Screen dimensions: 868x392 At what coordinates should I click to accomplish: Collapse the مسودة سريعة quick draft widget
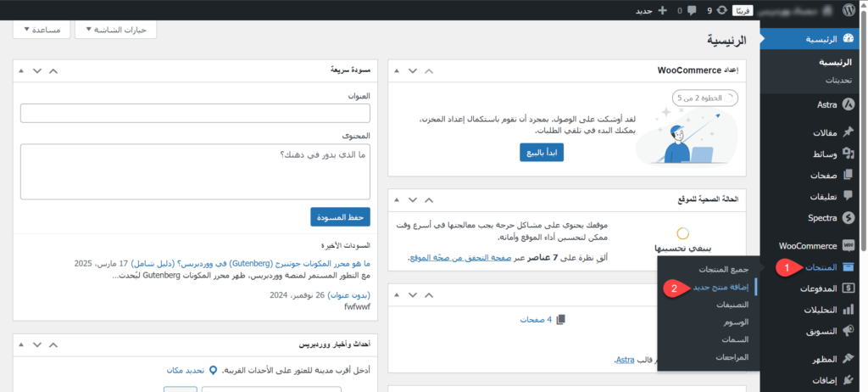click(x=21, y=70)
